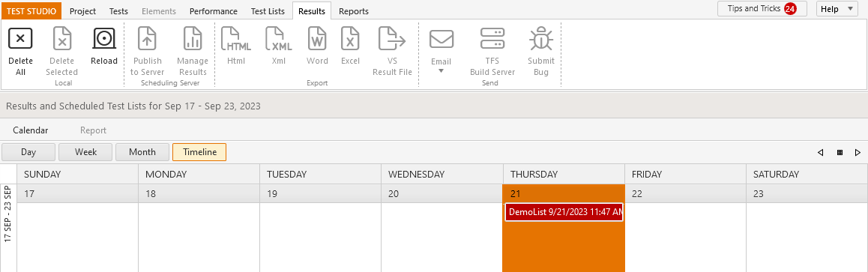Expand the Email dropdown arrow
The width and height of the screenshot is (868, 272).
(x=441, y=70)
